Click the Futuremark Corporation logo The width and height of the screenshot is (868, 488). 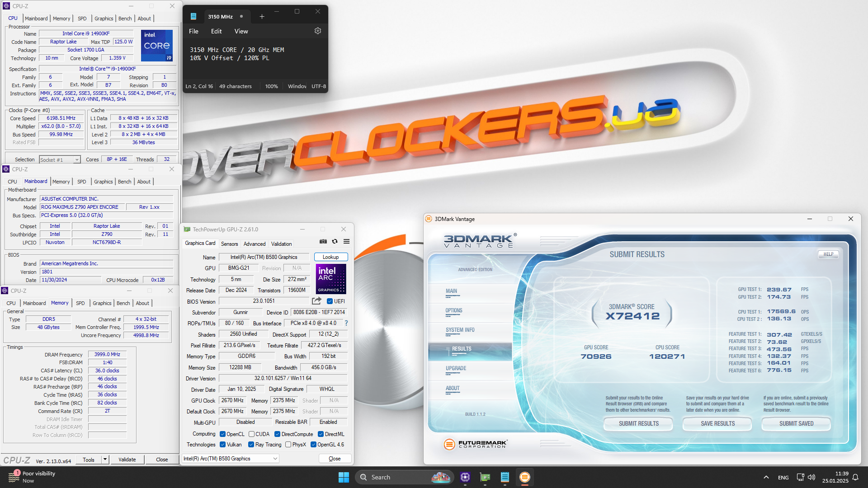coord(476,444)
